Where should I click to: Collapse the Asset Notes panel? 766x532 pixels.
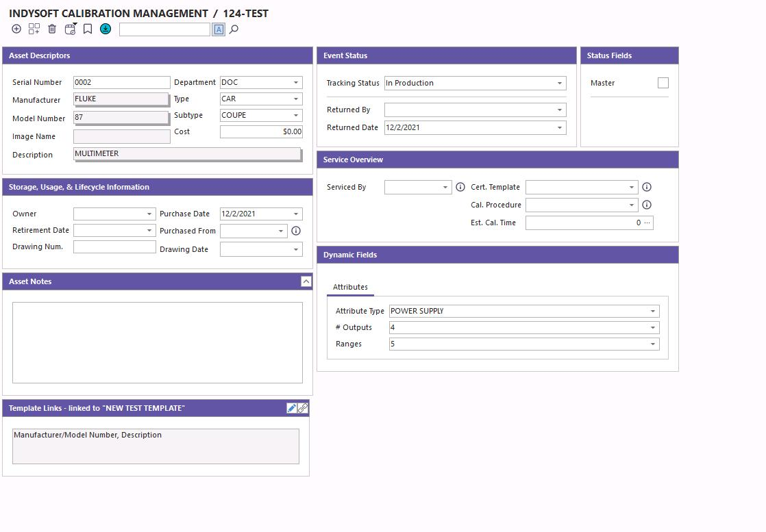(306, 281)
